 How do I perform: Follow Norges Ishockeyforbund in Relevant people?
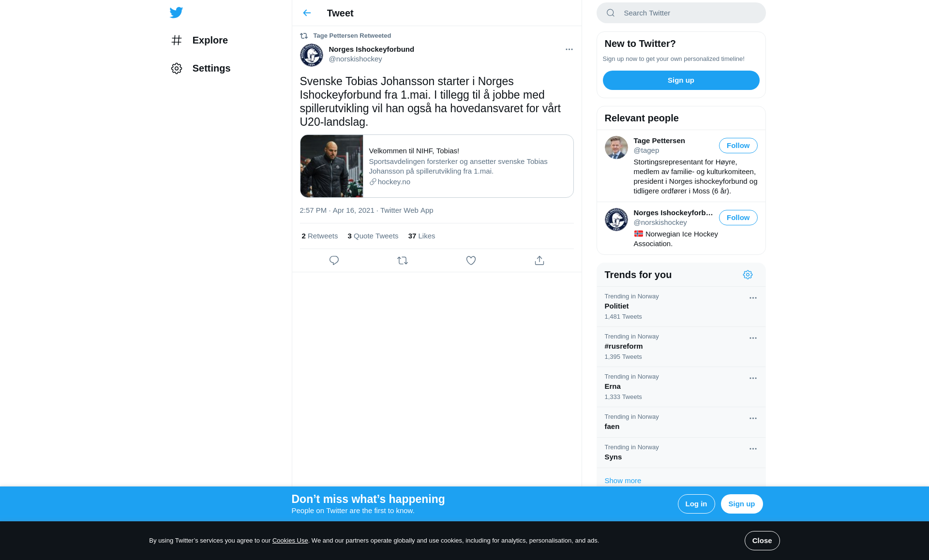click(738, 218)
